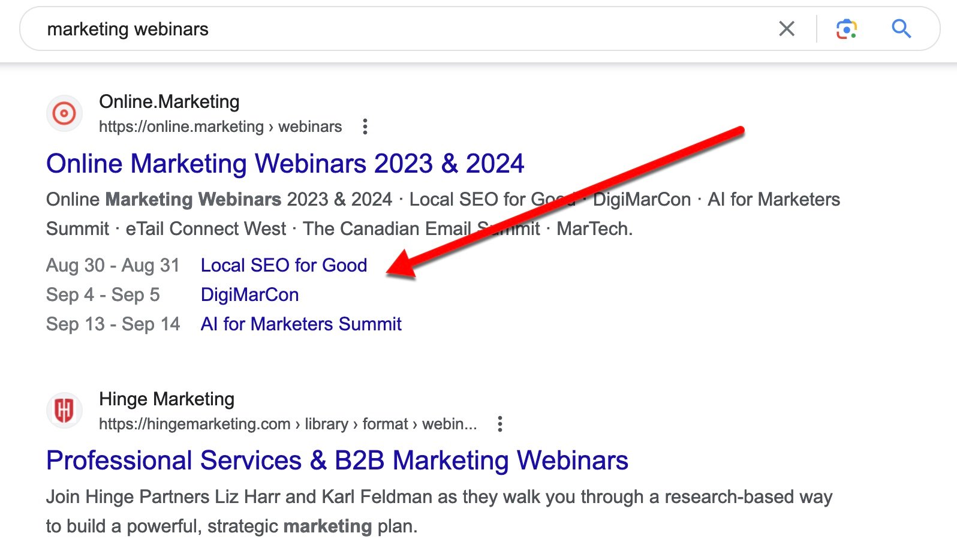Open options menu for Online.Marketing result

point(365,127)
